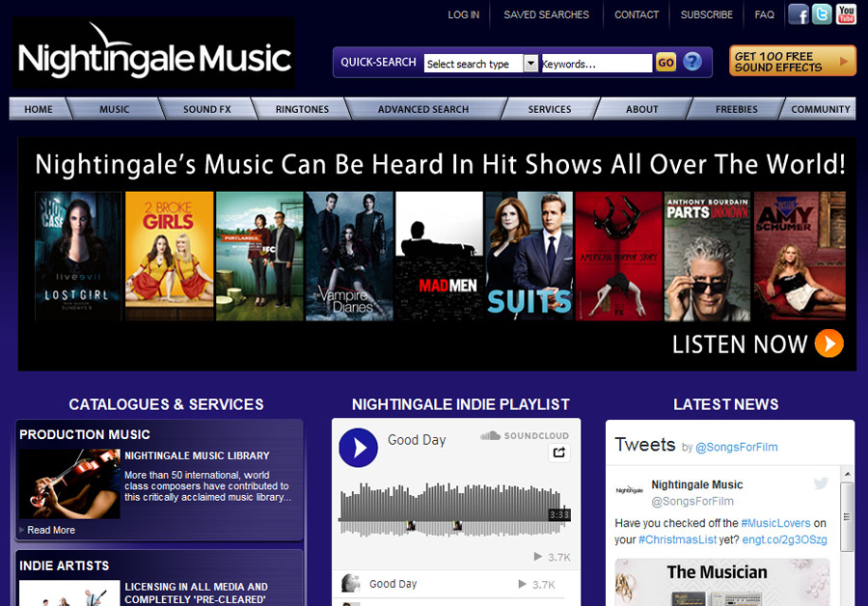Expand Read More under Production Music
The image size is (868, 606).
(x=50, y=530)
